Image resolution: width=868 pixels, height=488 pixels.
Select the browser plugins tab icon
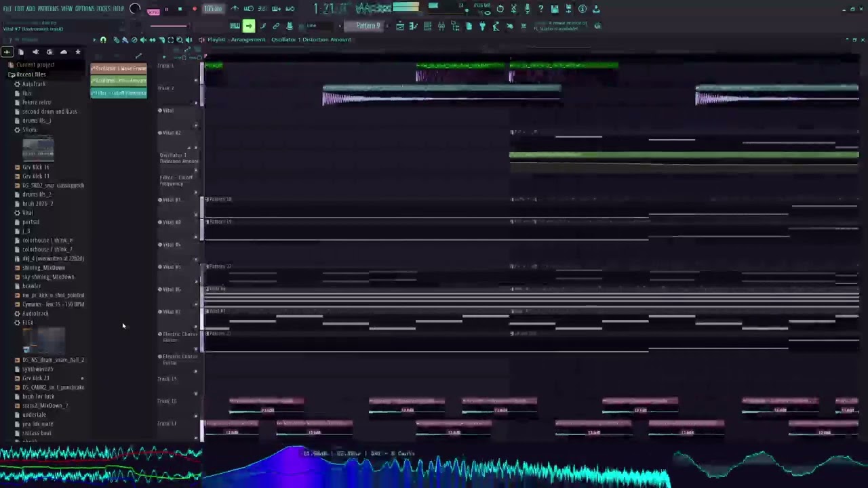coord(50,52)
